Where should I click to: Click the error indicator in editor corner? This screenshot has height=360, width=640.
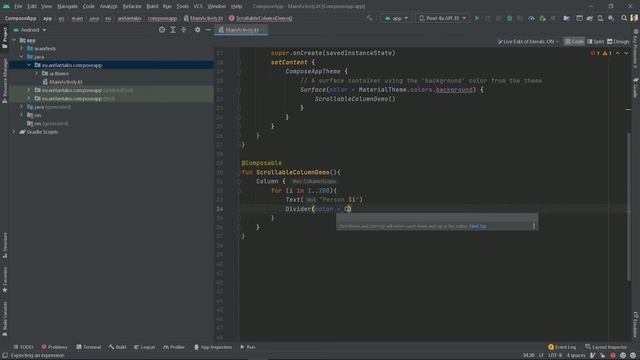595,53
